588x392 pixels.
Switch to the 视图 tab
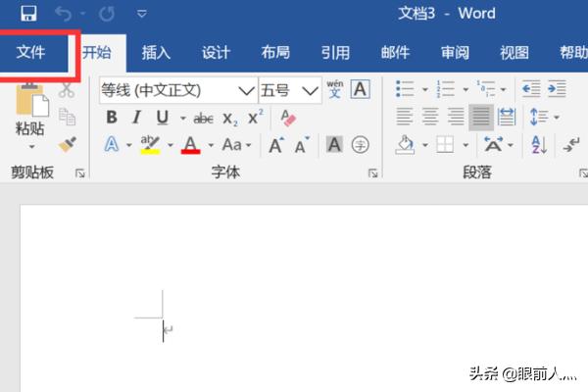514,53
